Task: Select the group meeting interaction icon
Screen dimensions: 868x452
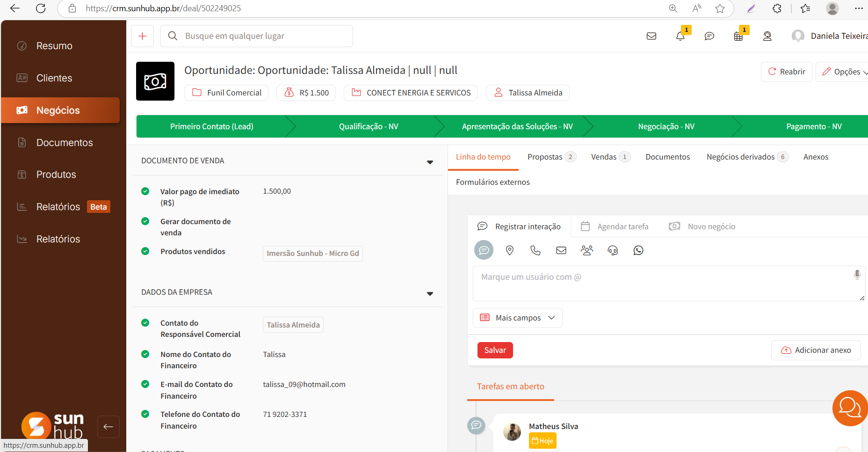Action: 587,250
